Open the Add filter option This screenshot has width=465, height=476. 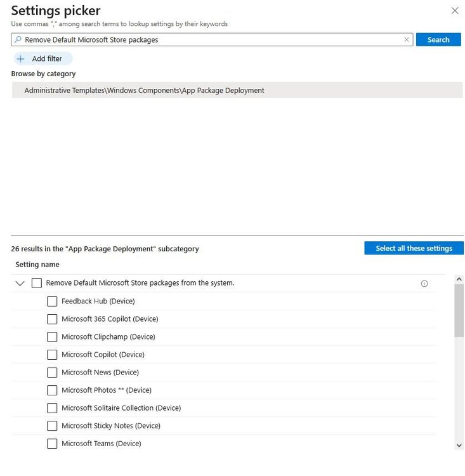point(43,58)
